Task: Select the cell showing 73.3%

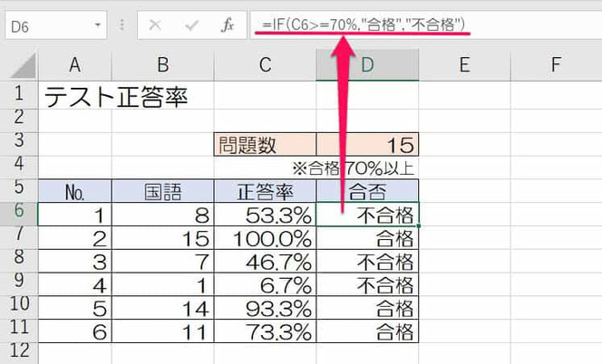Action: coord(265,331)
